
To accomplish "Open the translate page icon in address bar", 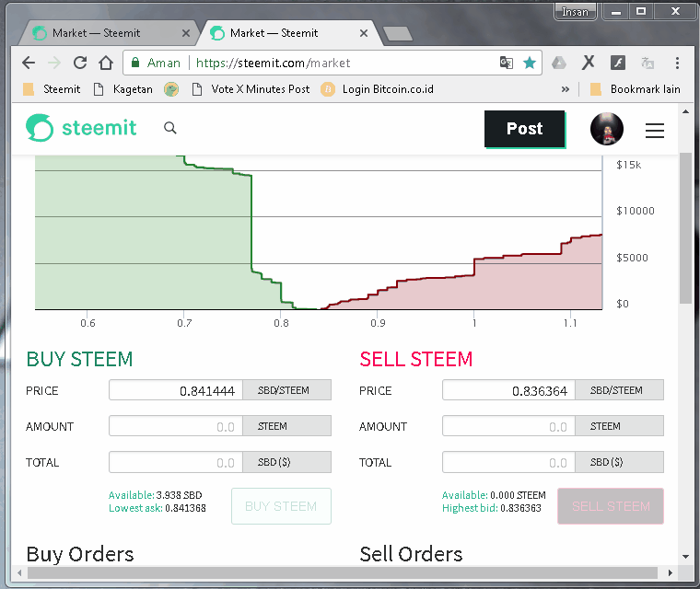I will 507,63.
